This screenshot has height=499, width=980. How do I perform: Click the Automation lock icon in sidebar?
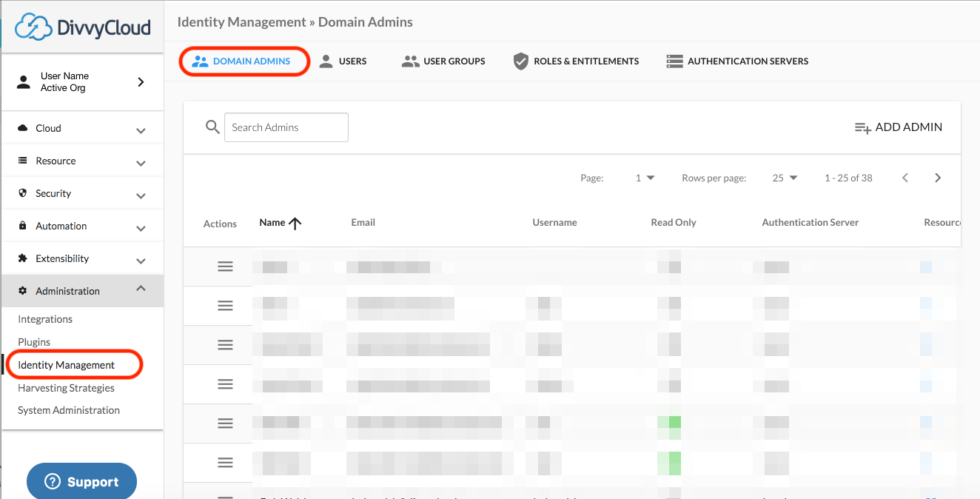(22, 226)
